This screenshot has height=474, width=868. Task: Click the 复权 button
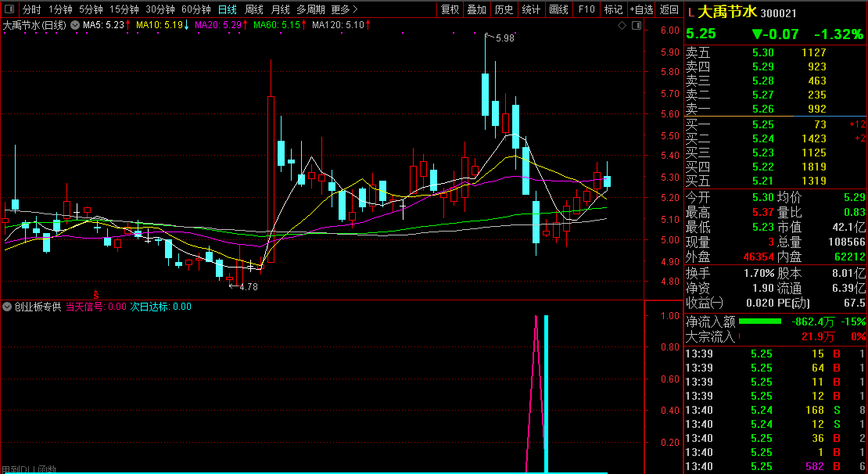click(450, 9)
